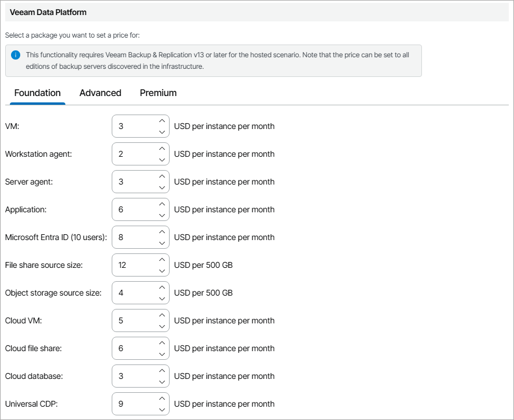514x420 pixels.
Task: Open the Premium package tab
Action: point(158,93)
